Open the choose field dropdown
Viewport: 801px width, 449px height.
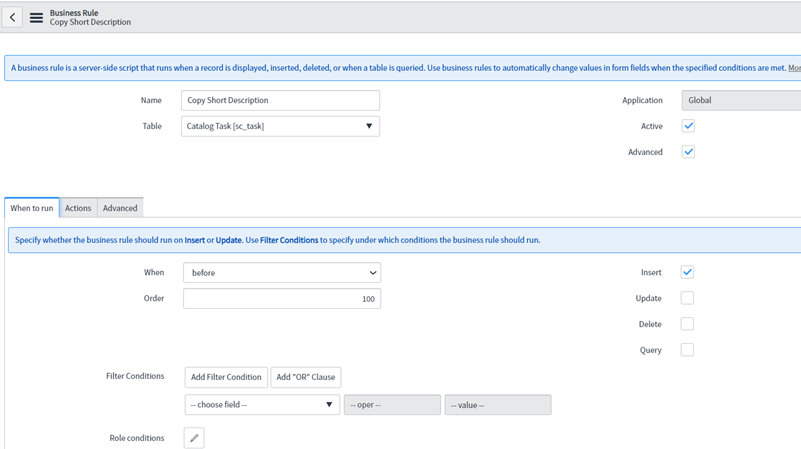tap(262, 405)
